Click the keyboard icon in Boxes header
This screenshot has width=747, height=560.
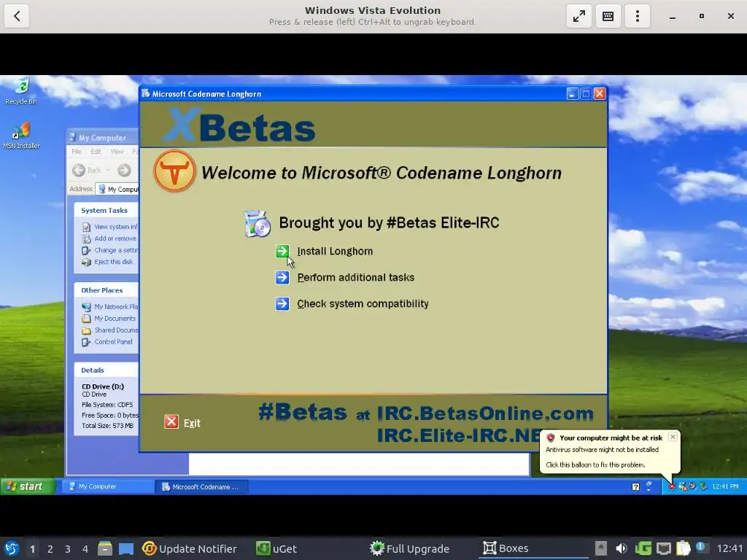coord(608,16)
